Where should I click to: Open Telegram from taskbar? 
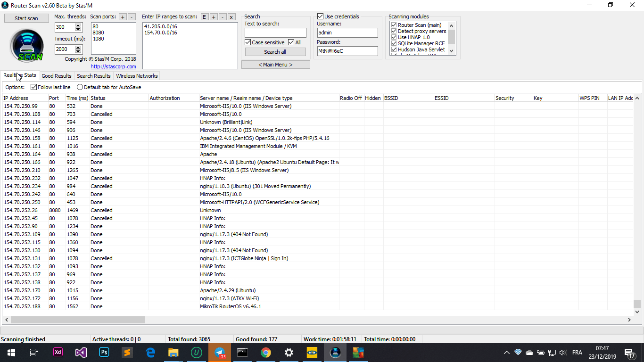click(x=220, y=353)
